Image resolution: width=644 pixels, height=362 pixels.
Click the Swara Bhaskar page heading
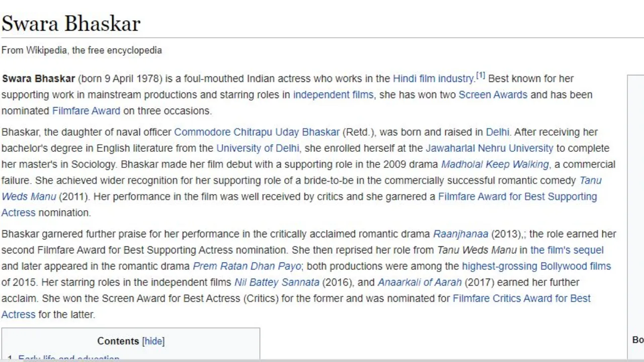coord(71,24)
